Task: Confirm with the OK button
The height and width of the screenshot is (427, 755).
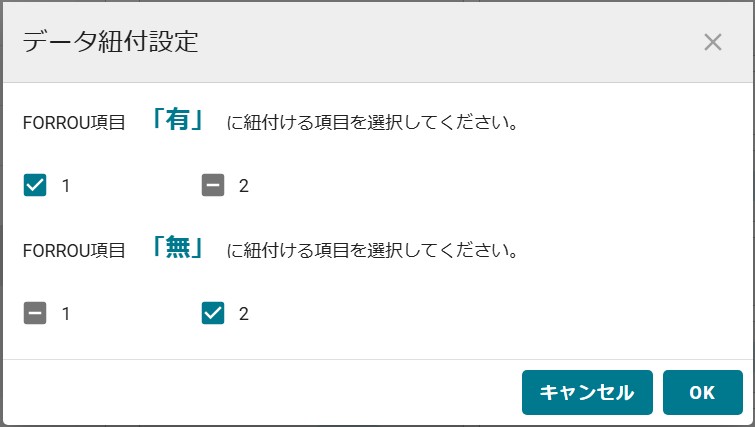Action: coord(702,392)
